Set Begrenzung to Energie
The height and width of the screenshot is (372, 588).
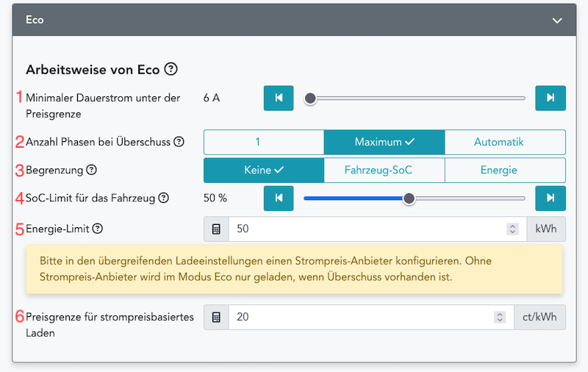pyautogui.click(x=504, y=170)
